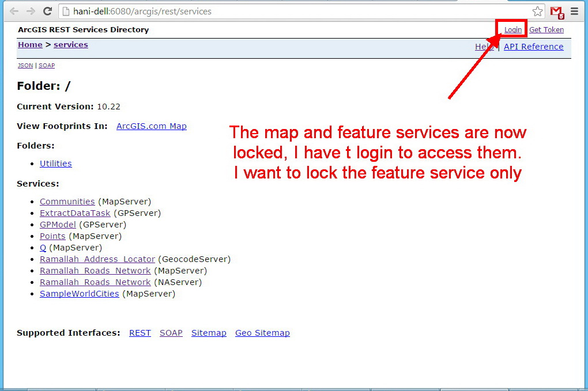This screenshot has width=588, height=391.
Task: View the SOAP format link under breadcrumb
Action: click(47, 65)
